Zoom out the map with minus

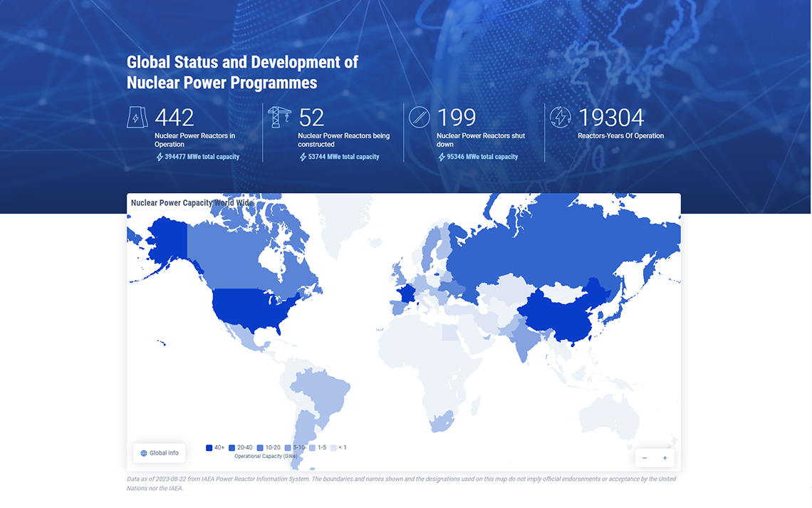point(645,458)
